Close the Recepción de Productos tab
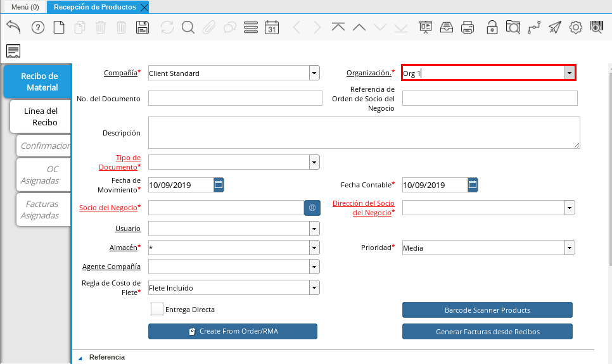 pos(144,8)
